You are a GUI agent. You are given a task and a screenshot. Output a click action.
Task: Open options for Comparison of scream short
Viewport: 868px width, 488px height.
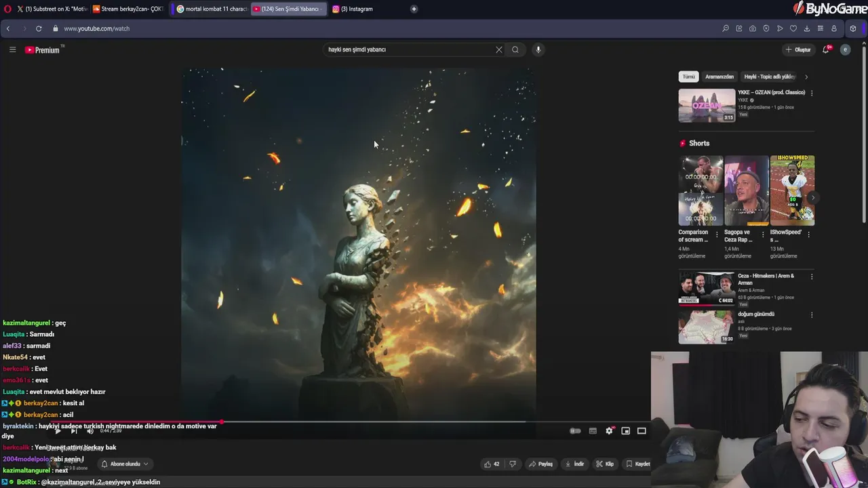coord(717,235)
